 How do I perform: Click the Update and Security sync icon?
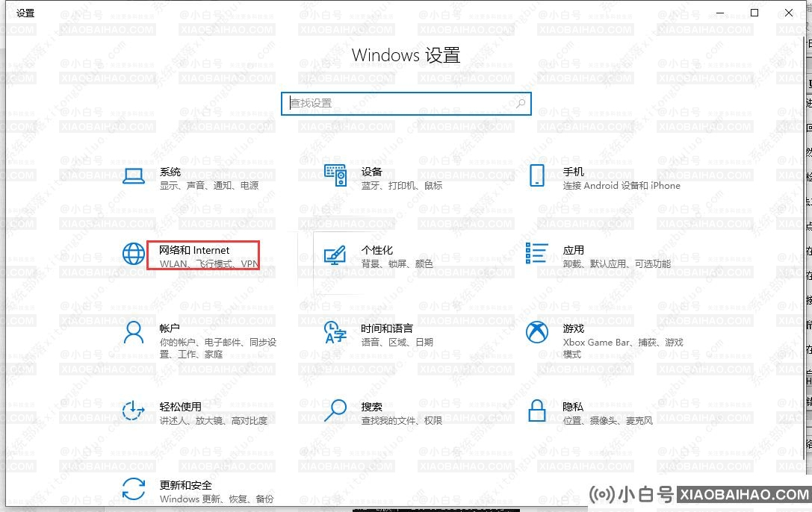[133, 489]
